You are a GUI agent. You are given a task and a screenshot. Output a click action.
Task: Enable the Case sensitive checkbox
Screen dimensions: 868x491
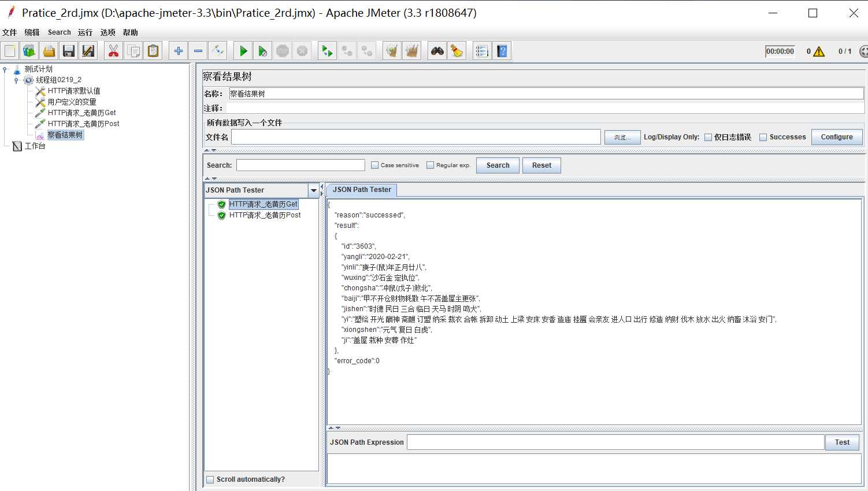[374, 165]
